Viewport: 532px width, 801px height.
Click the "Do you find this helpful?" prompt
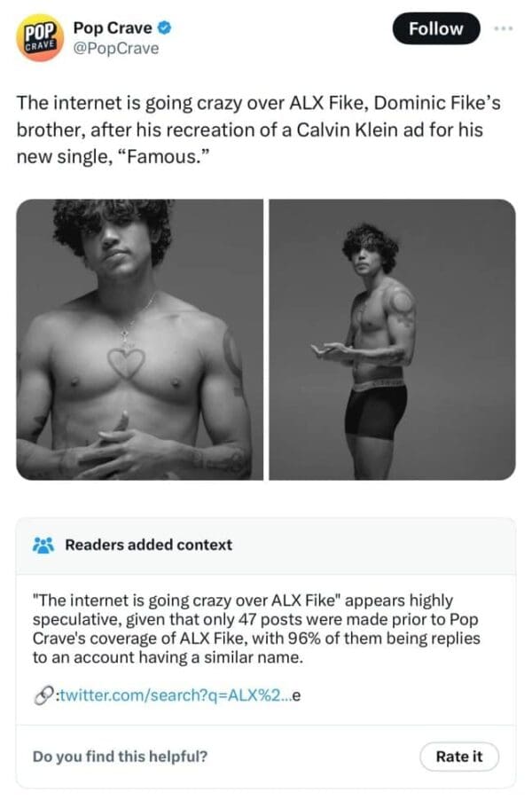(121, 757)
